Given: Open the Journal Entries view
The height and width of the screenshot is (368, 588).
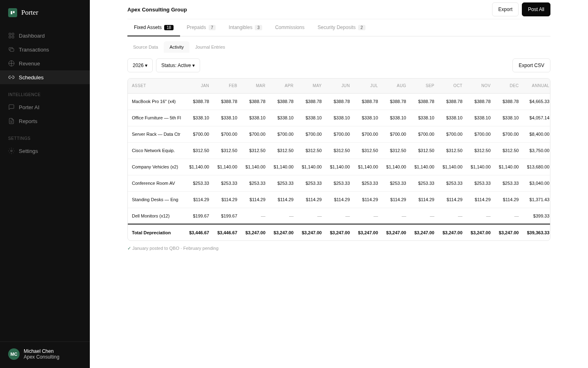Looking at the screenshot, I should pyautogui.click(x=210, y=47).
